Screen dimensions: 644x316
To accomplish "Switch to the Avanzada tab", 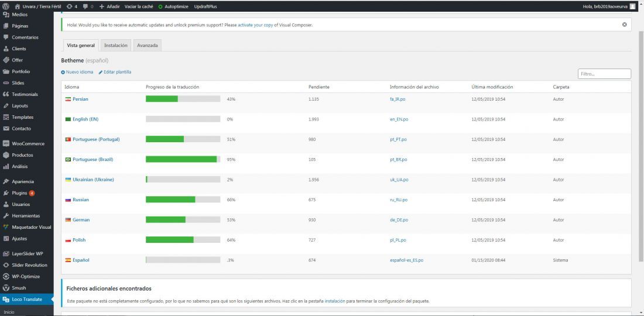I will (148, 46).
